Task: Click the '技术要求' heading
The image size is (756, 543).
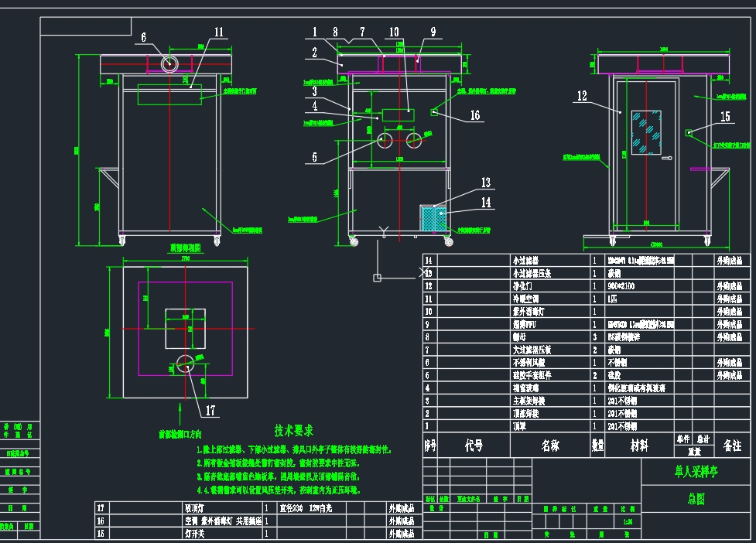Action: pos(293,430)
